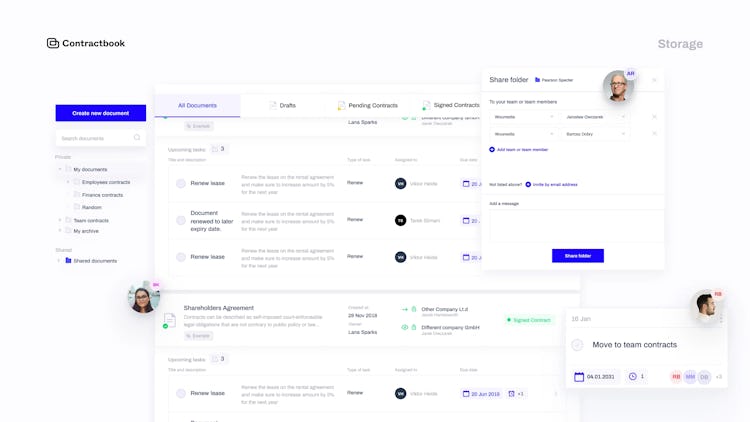Screen dimensions: 750x422
Task: Open the Bartosz Dobry member dropdown
Action: [595, 134]
